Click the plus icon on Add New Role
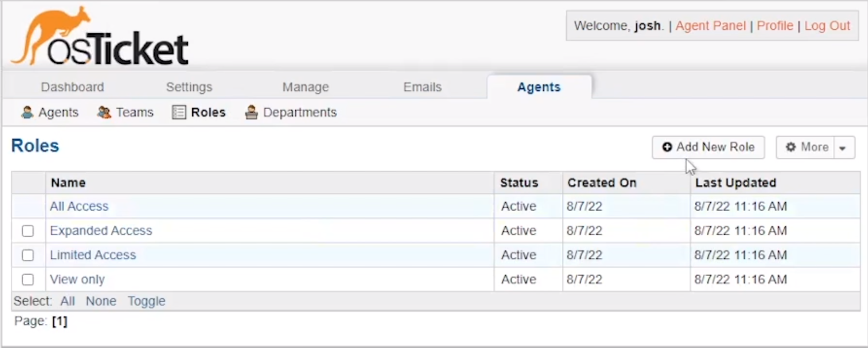The width and height of the screenshot is (868, 348). tap(667, 147)
